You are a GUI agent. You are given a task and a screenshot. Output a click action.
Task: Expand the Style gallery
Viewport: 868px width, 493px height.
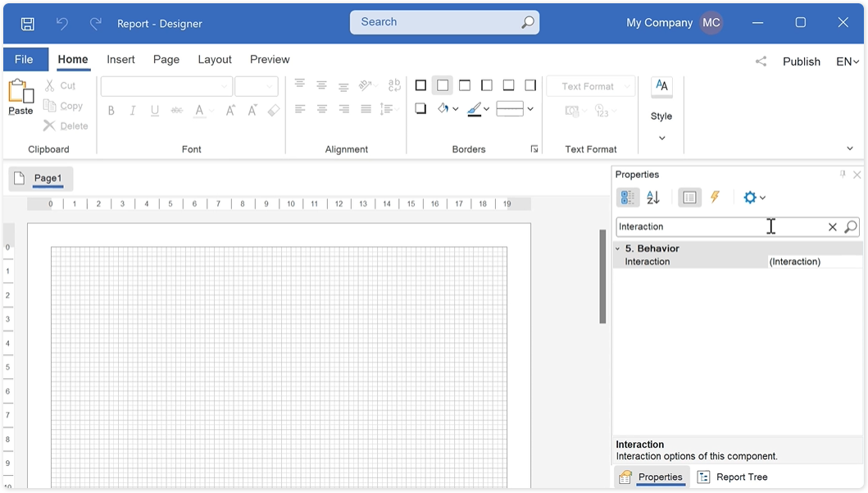click(661, 138)
